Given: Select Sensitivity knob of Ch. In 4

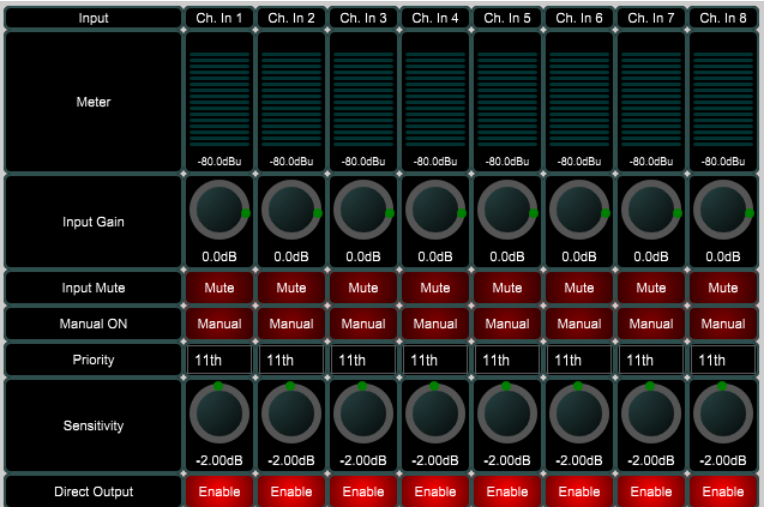Looking at the screenshot, I should (435, 413).
